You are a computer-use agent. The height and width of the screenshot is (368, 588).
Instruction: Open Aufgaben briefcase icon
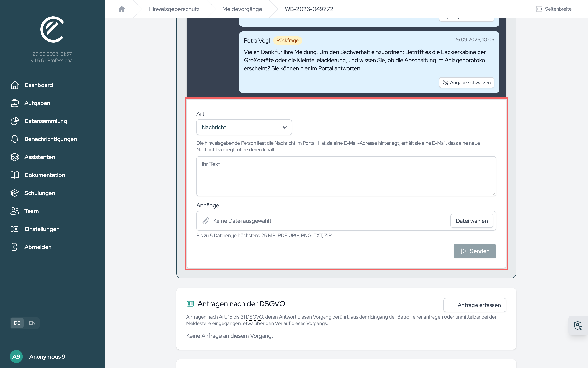(14, 103)
